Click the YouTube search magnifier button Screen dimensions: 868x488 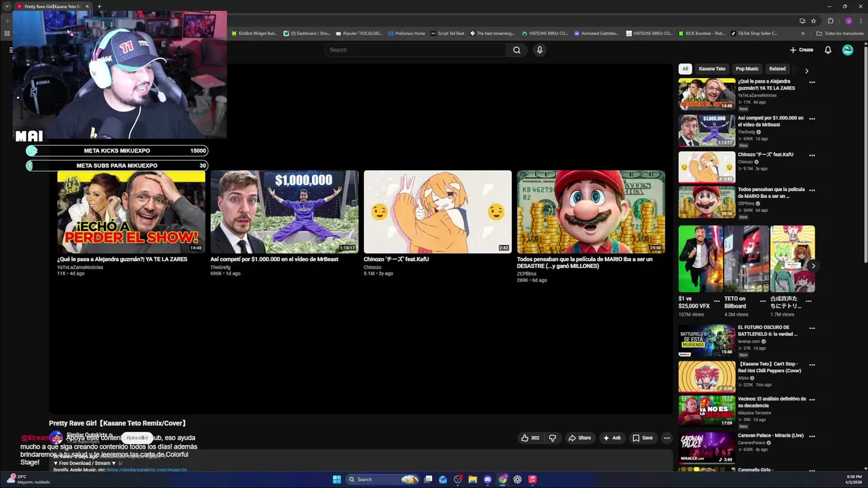coord(517,49)
